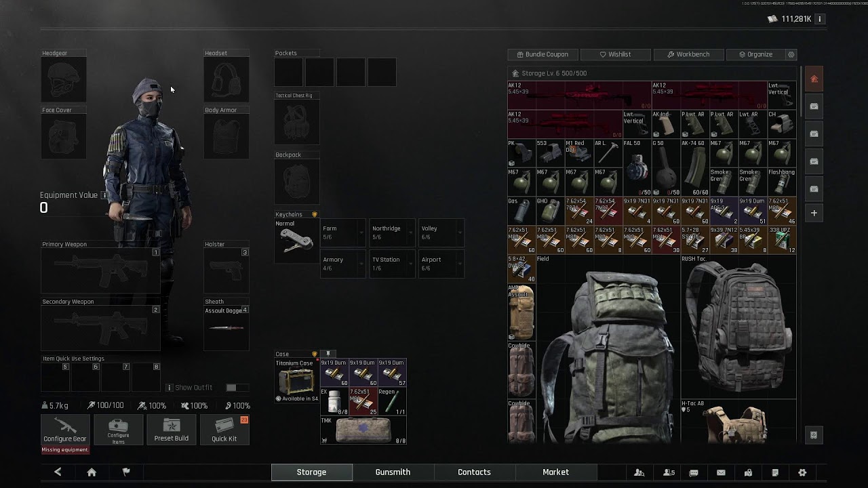The image size is (868, 488).
Task: Click the Bundle Coupon button
Action: (542, 54)
